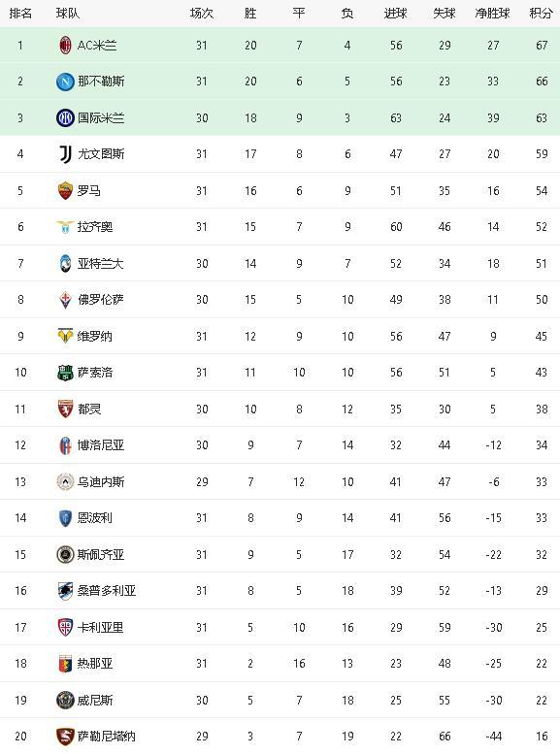560x754 pixels.
Task: Click the 净胜球 column header
Action: [x=492, y=13]
